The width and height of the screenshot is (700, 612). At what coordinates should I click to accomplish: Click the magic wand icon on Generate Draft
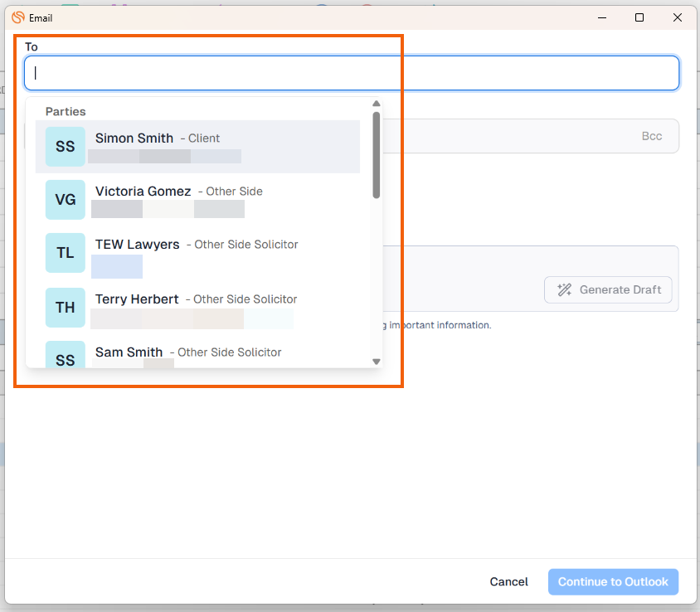(x=565, y=289)
